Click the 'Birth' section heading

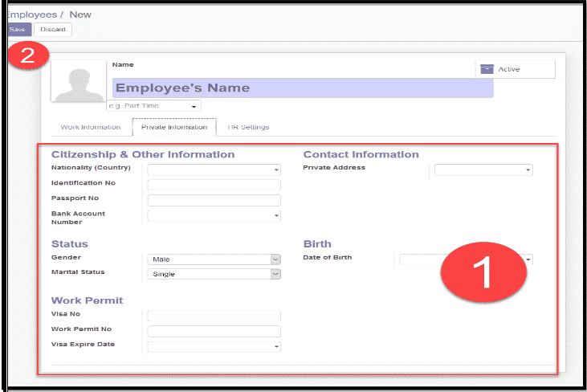(x=317, y=244)
